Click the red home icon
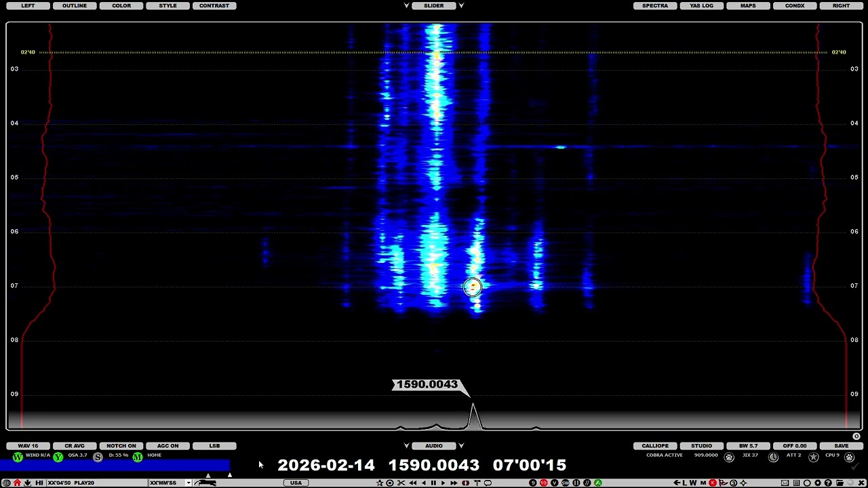Screen dimensions: 868x488 (17, 483)
